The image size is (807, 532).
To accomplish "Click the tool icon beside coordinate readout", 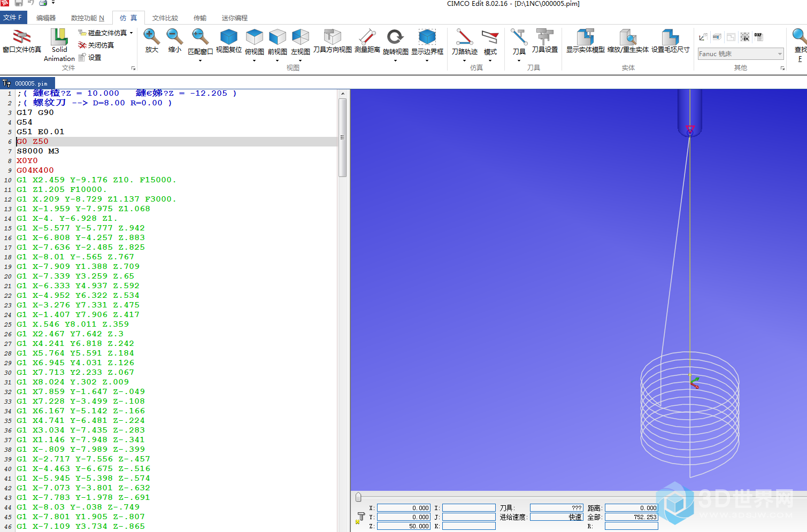I will point(360,517).
